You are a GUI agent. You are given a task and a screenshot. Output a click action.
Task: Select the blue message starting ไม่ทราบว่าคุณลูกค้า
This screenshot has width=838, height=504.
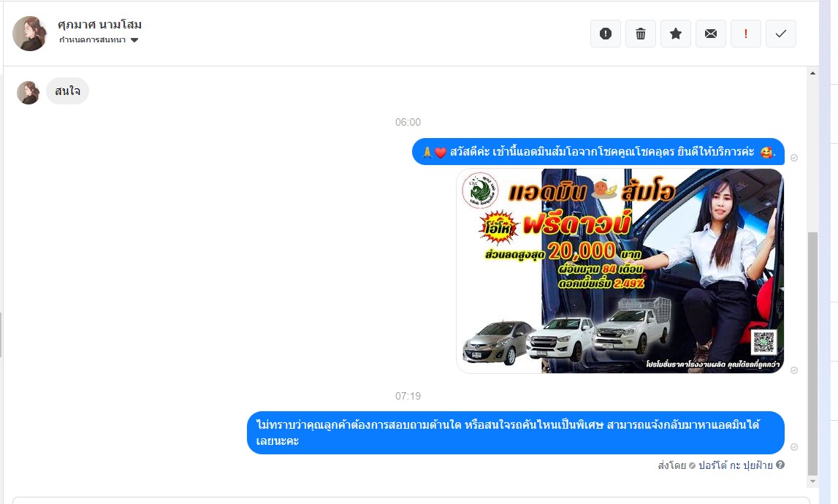pyautogui.click(x=515, y=433)
